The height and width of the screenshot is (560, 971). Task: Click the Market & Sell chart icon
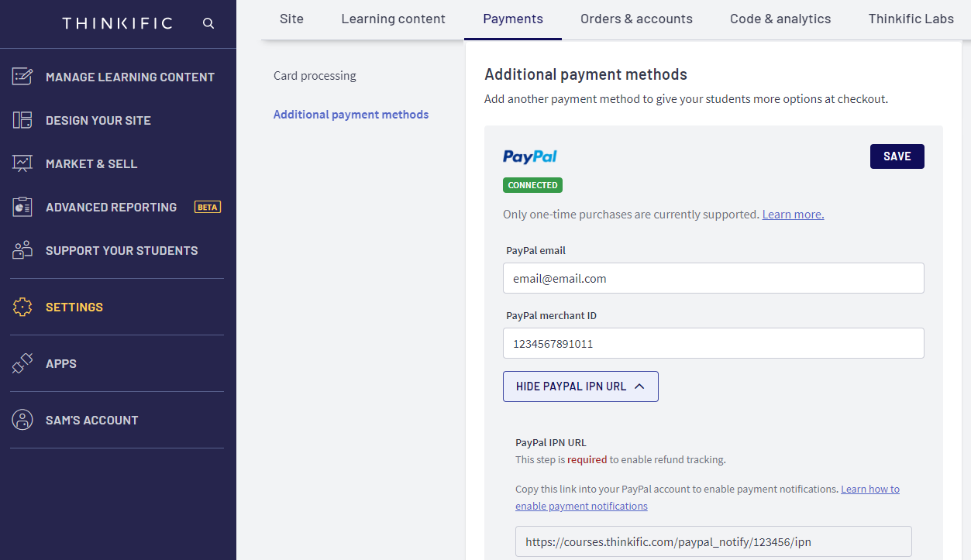tap(22, 163)
